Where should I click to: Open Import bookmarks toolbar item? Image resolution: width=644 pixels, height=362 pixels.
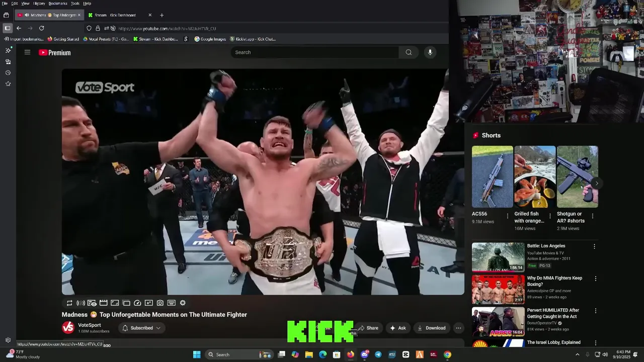(x=24, y=39)
